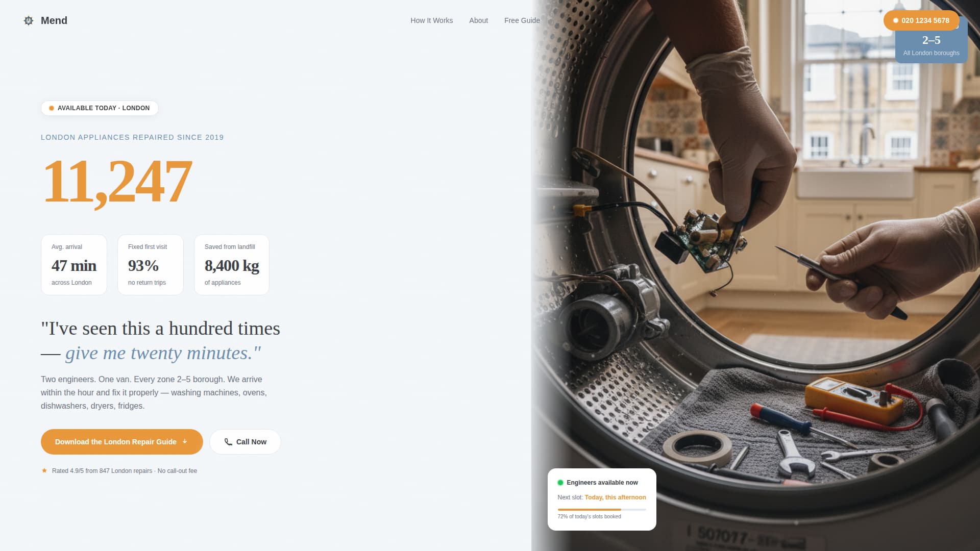Click the phone icon beside Call Now

[x=228, y=442]
